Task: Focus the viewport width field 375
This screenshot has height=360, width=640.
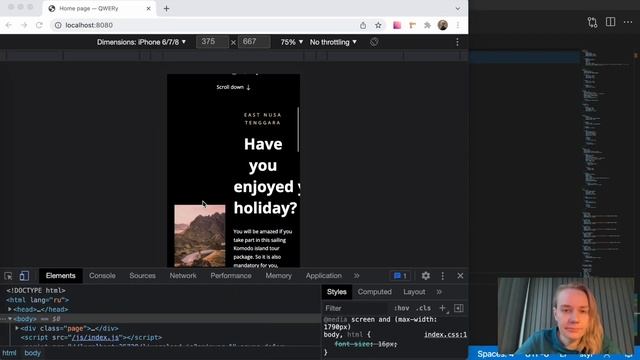Action: [x=212, y=42]
